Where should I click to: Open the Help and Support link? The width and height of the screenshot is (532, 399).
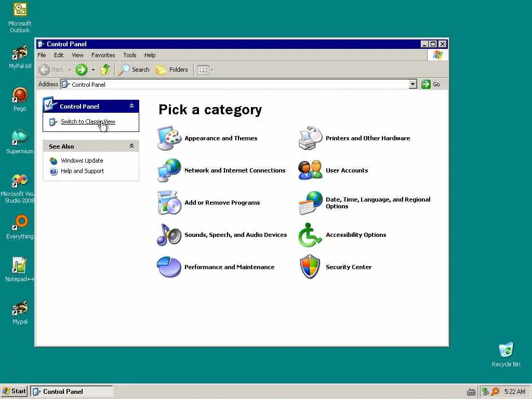pos(82,171)
